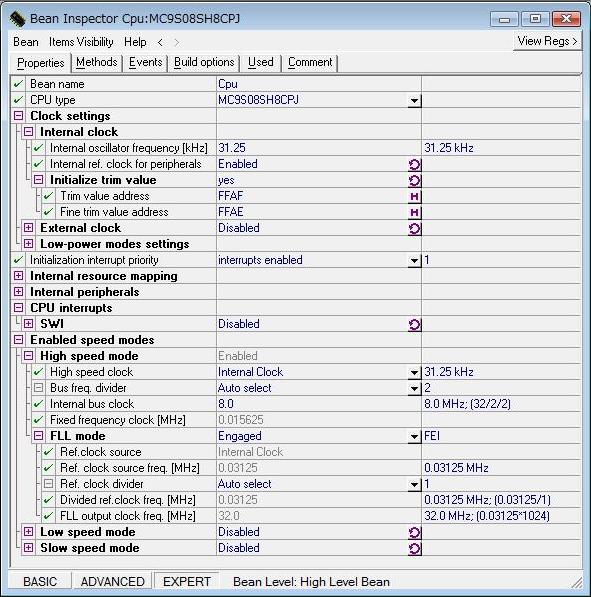Switch to the Methods tab
Screen dimensions: 591x597
[x=97, y=62]
